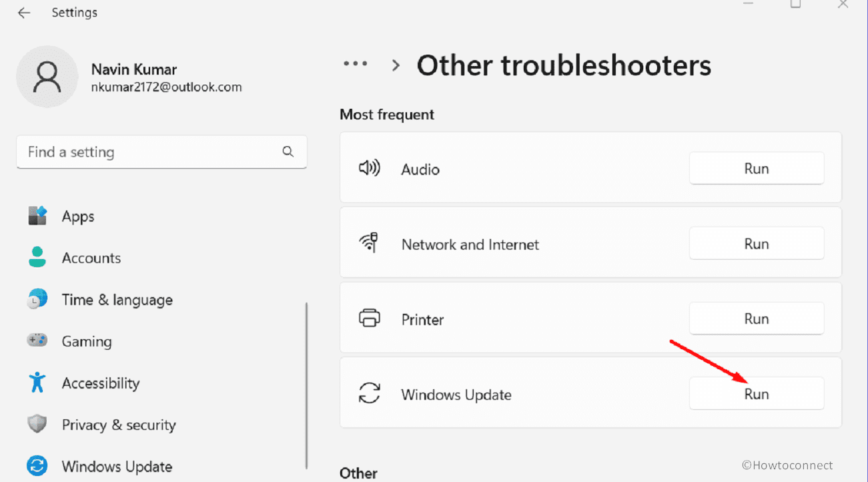
Task: Select the Time & language clock icon
Action: 37,299
